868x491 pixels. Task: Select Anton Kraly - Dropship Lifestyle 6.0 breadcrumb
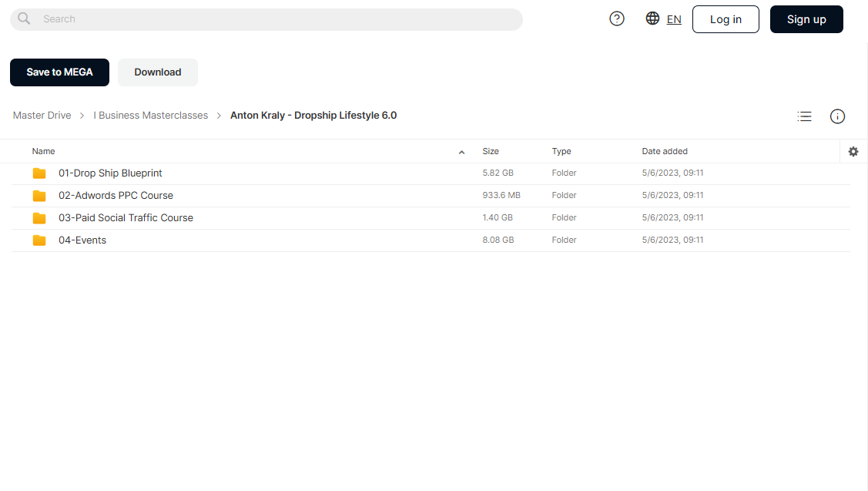point(313,116)
